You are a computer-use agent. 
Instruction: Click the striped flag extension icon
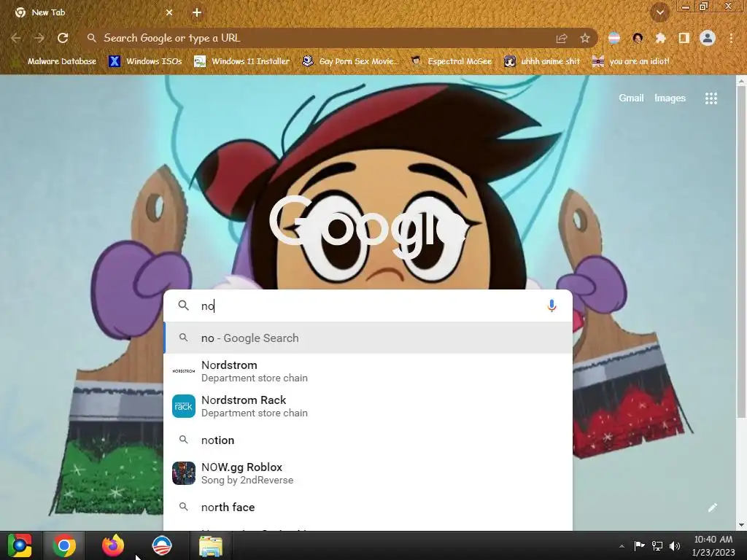click(x=614, y=38)
